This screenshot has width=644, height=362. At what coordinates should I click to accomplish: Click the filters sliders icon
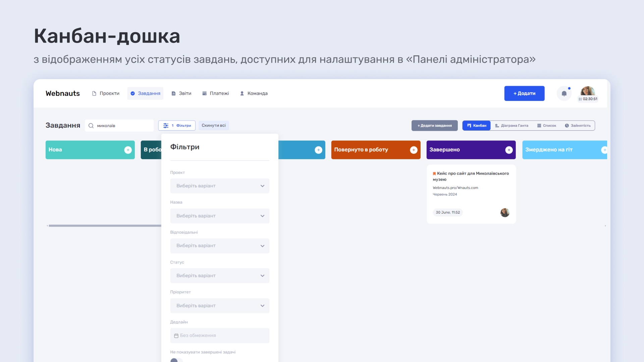[166, 125]
